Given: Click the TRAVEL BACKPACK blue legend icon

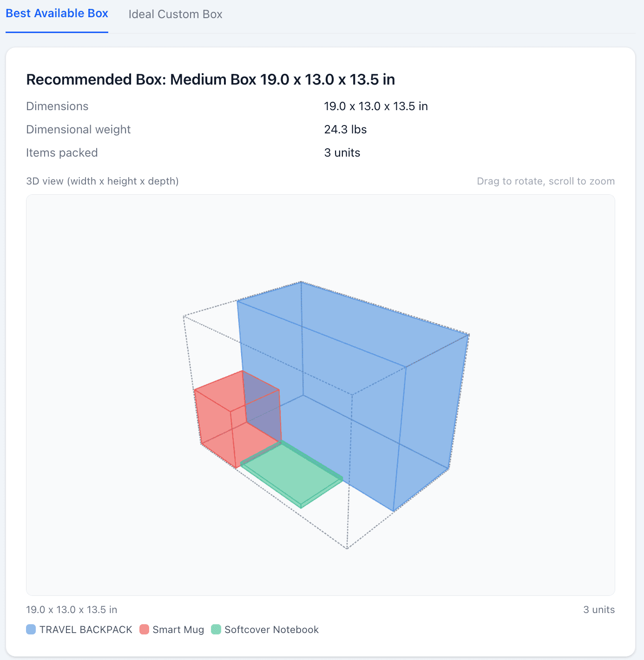Looking at the screenshot, I should (31, 629).
